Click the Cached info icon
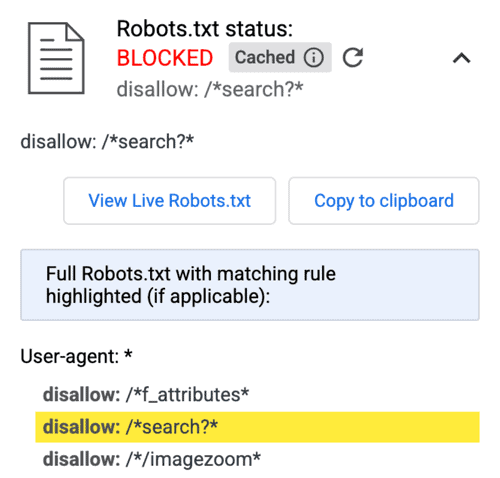 [x=313, y=57]
